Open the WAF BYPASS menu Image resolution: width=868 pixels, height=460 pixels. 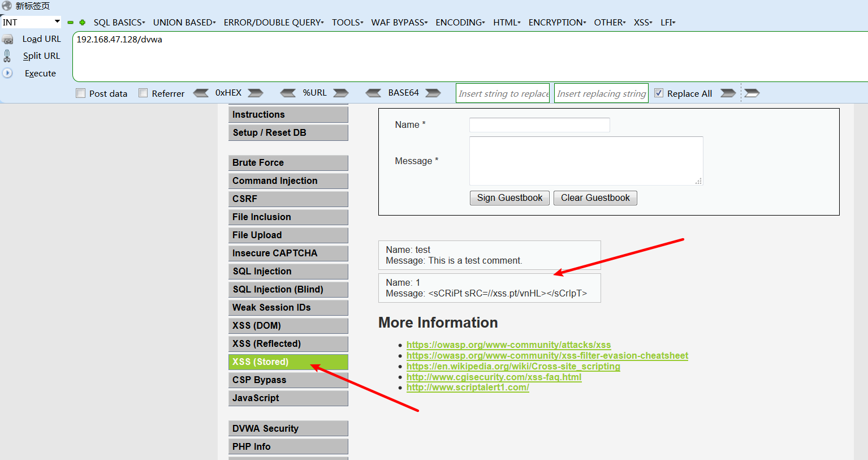point(400,23)
